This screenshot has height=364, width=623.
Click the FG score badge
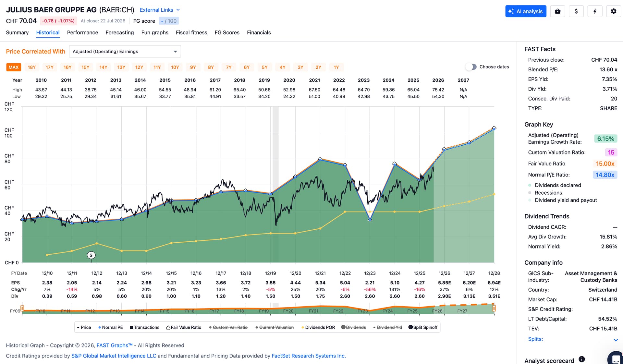[169, 21]
